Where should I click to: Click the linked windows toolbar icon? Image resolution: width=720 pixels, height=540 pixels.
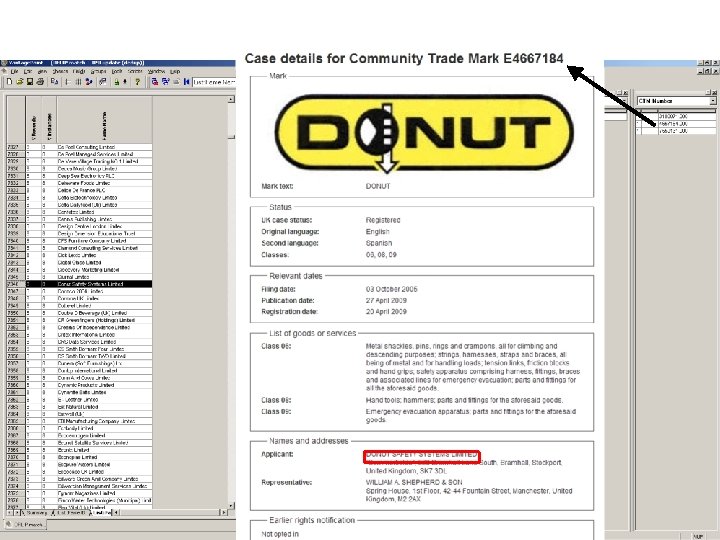[x=103, y=82]
